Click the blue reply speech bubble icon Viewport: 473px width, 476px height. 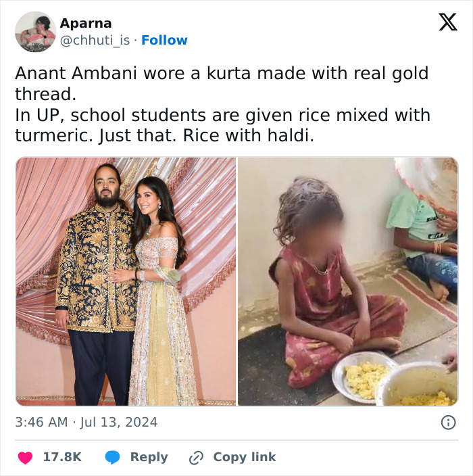[x=113, y=457]
